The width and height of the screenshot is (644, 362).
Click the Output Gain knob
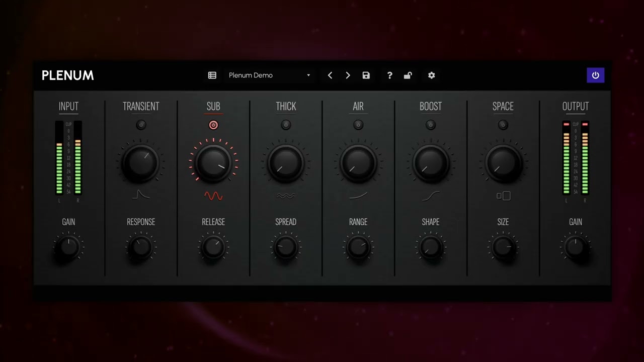point(576,247)
